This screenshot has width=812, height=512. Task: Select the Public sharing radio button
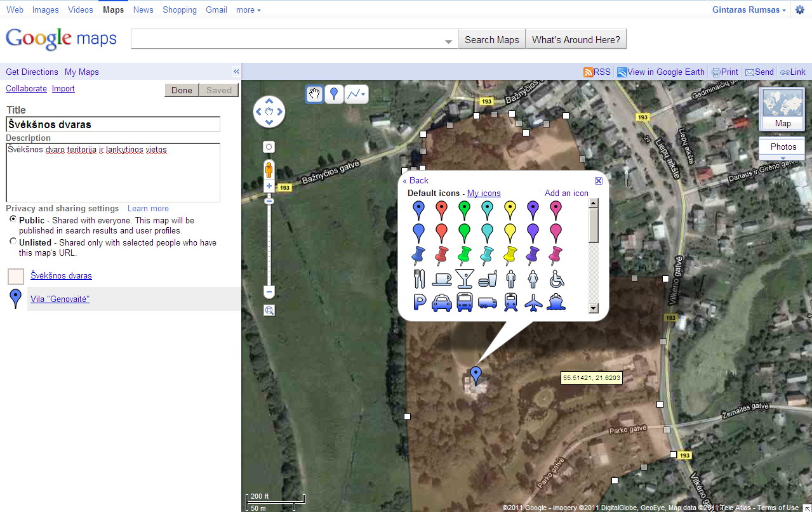[13, 220]
